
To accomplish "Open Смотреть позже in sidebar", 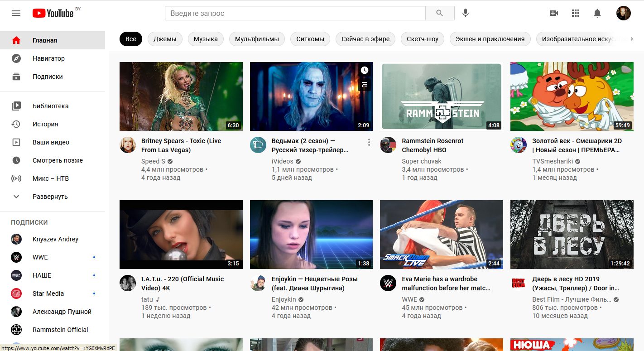I will pyautogui.click(x=53, y=160).
